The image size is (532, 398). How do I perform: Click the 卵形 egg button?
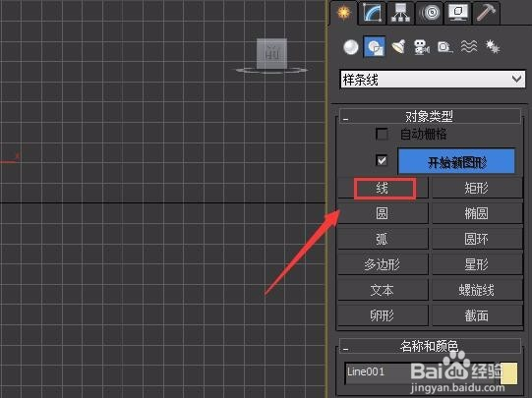coord(383,315)
